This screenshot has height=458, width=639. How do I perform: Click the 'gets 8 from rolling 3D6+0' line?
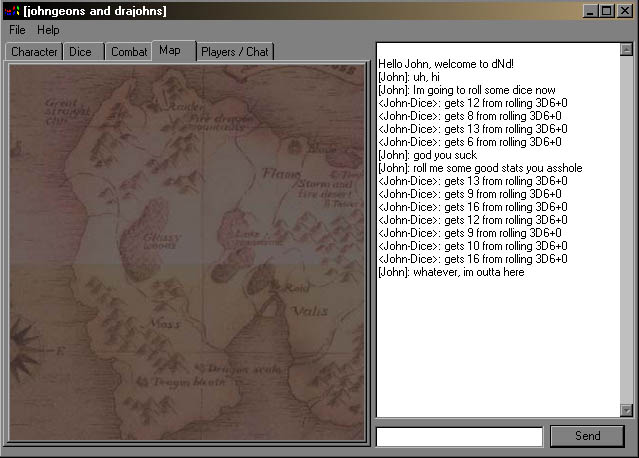470,116
